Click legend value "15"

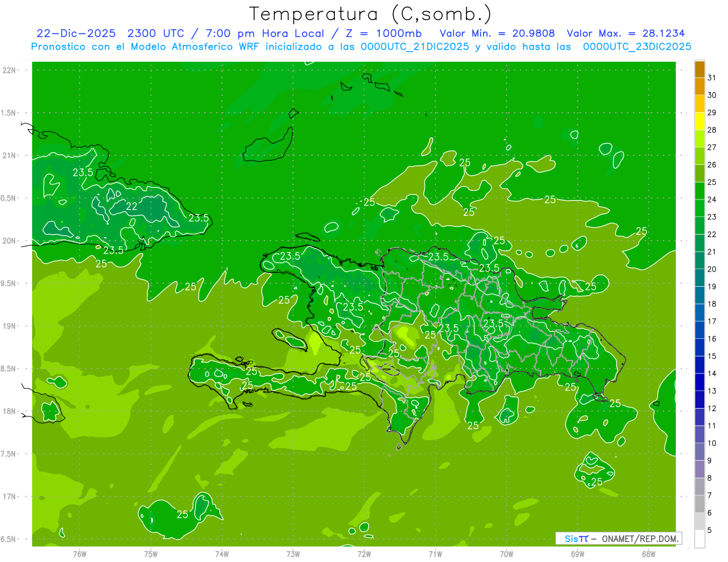coord(712,356)
